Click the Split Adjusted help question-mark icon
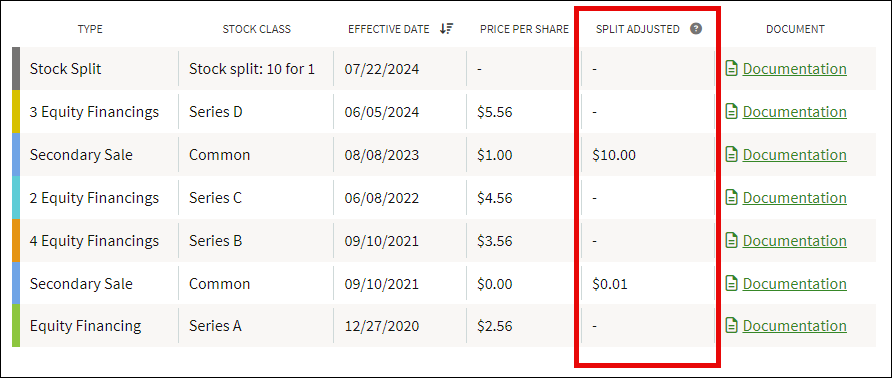 [x=695, y=29]
